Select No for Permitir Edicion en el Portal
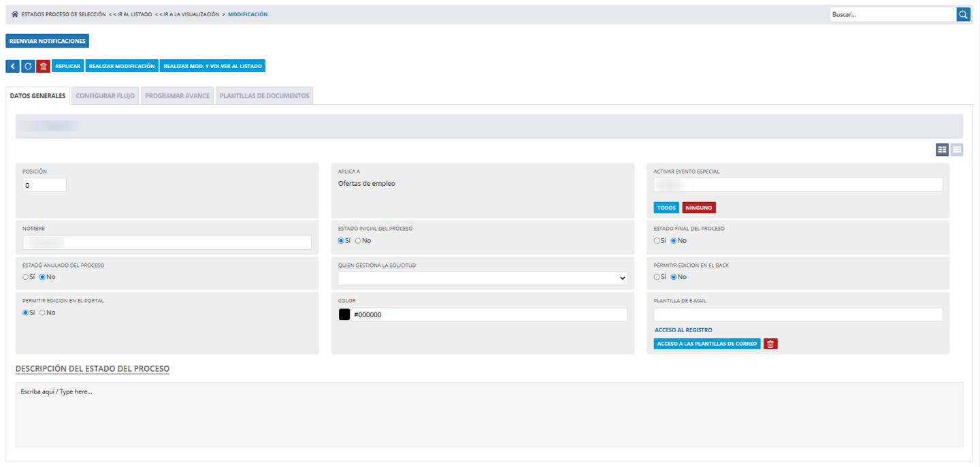980x467 pixels. click(x=42, y=312)
